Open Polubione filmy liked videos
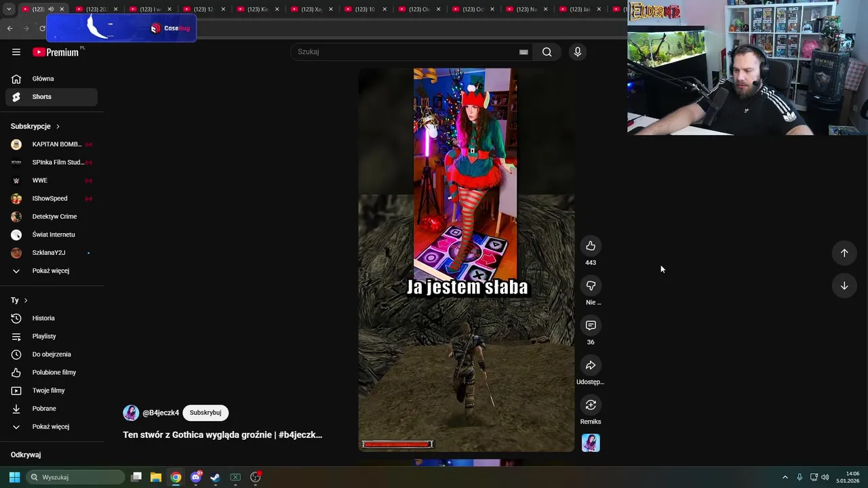This screenshot has height=488, width=868. click(x=52, y=373)
